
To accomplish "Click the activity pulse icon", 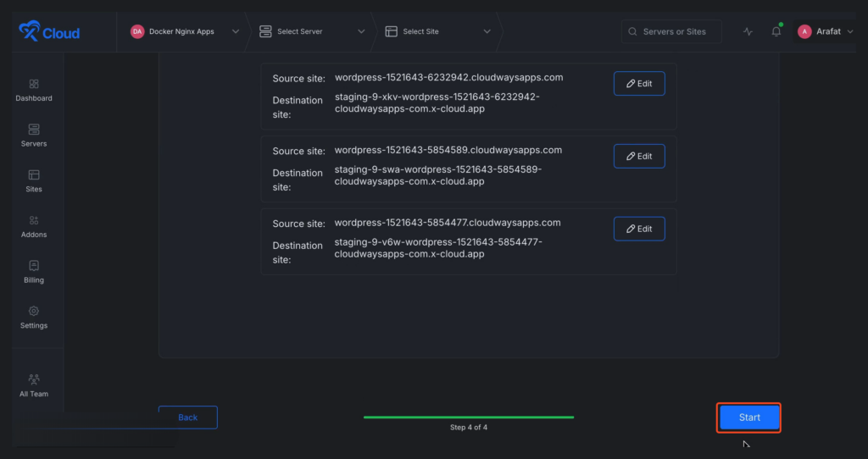I will (x=748, y=32).
